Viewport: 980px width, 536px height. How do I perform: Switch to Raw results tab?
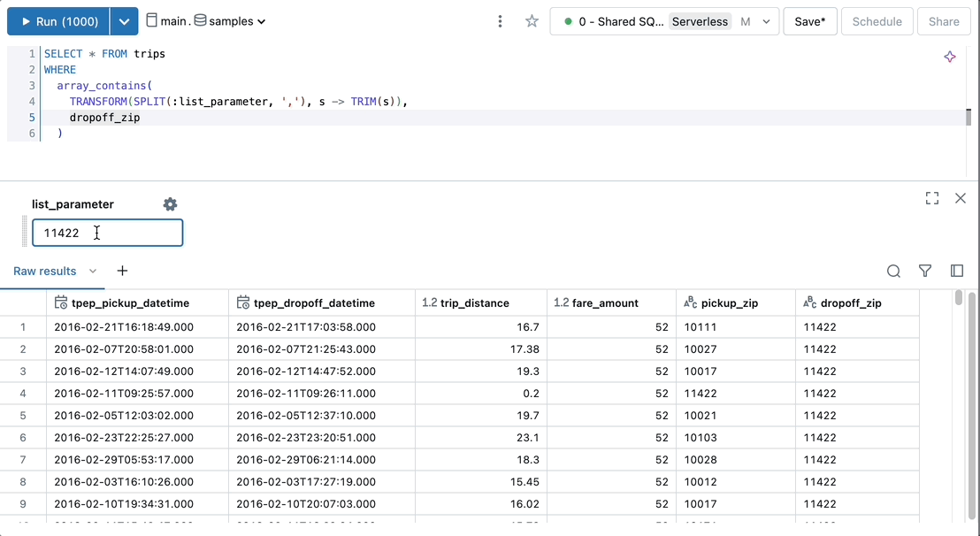[44, 272]
